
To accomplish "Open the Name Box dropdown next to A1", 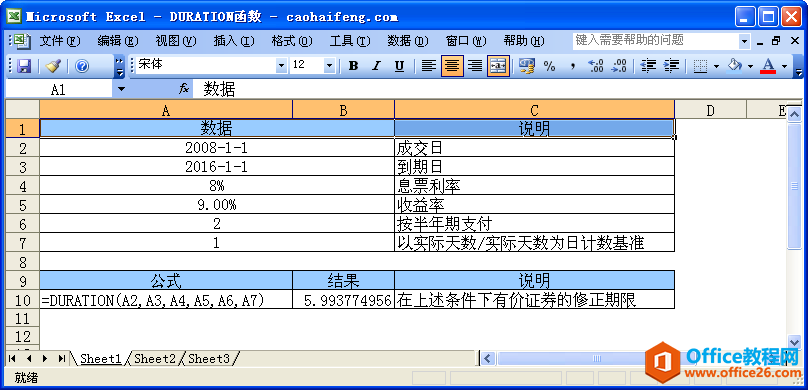I will click(x=121, y=90).
